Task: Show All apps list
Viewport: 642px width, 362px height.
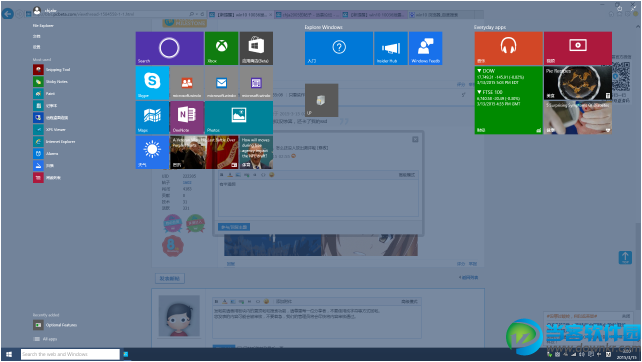Action: click(x=45, y=339)
